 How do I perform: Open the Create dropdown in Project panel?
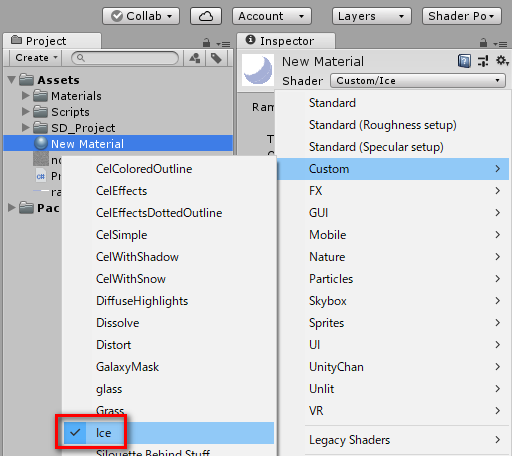point(36,58)
